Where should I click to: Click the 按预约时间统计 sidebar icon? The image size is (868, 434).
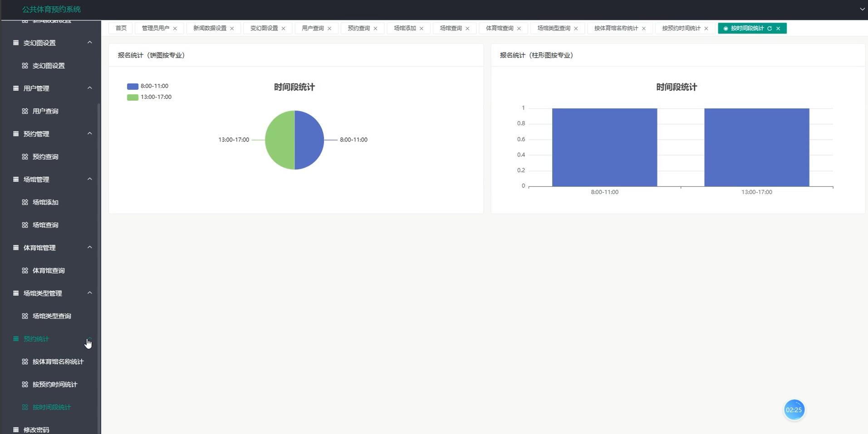click(x=25, y=384)
